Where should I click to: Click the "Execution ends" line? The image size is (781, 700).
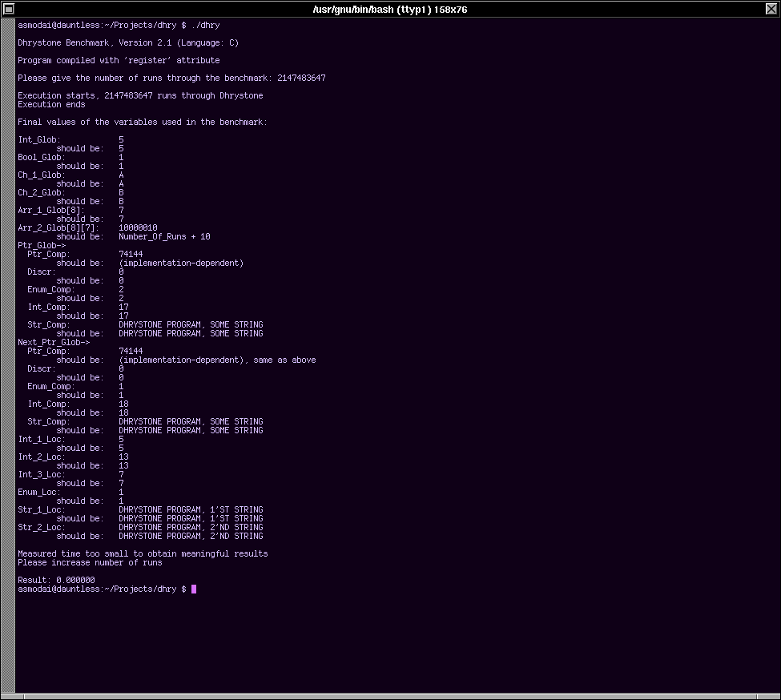[51, 105]
